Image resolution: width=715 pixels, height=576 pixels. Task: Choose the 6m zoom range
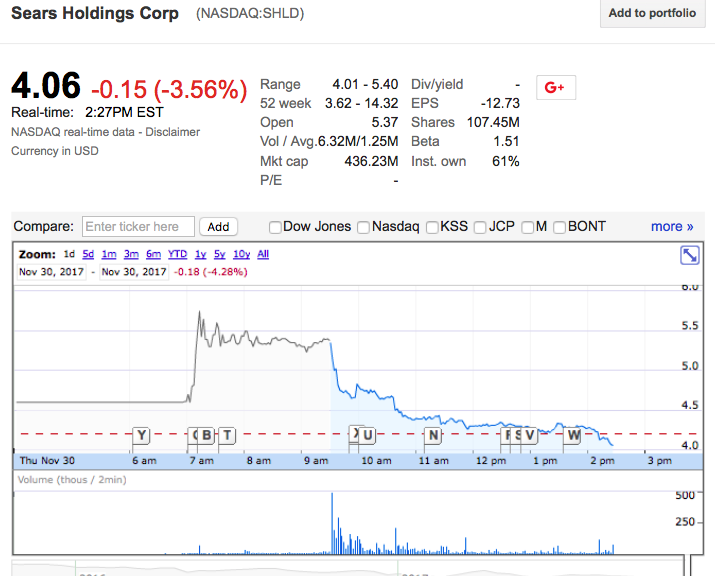tap(154, 254)
